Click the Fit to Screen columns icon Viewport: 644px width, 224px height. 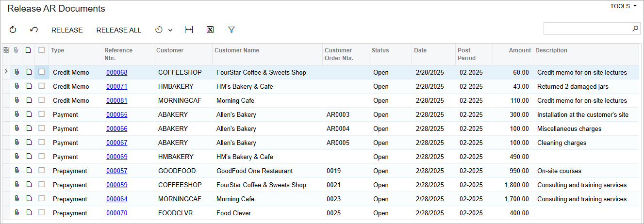189,30
